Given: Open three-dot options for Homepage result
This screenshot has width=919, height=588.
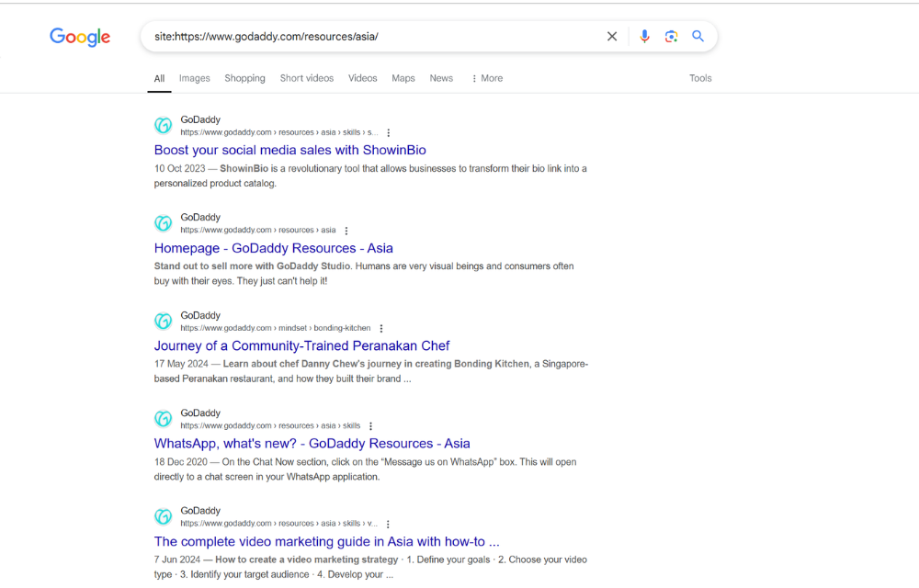Looking at the screenshot, I should [x=346, y=231].
